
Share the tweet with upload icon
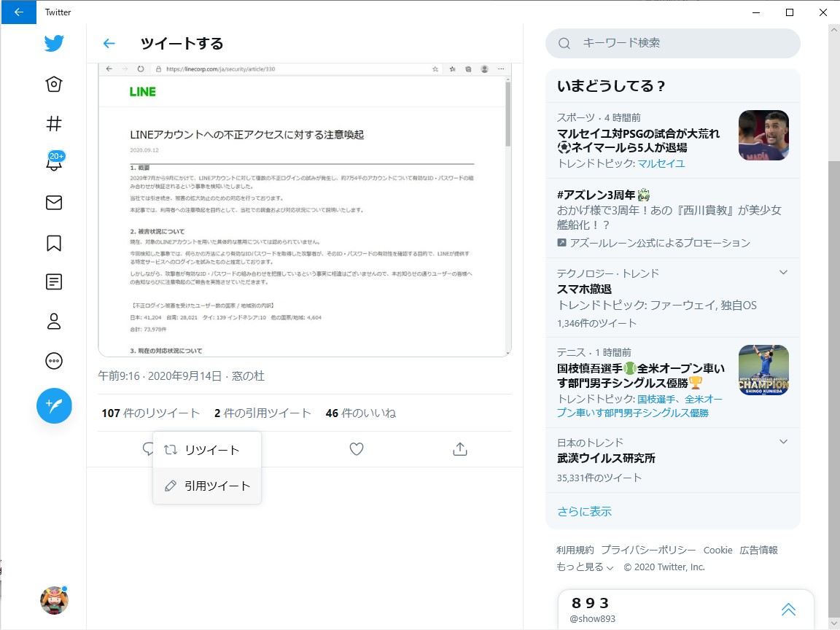click(x=459, y=449)
